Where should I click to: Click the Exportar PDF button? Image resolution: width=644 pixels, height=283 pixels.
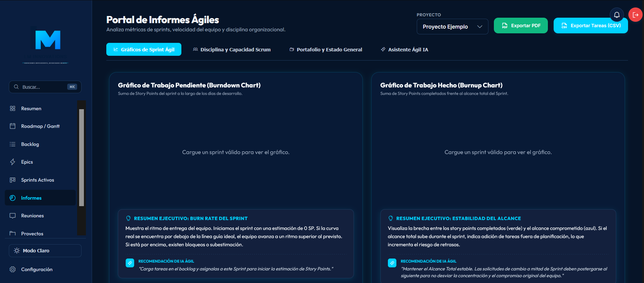coord(521,26)
